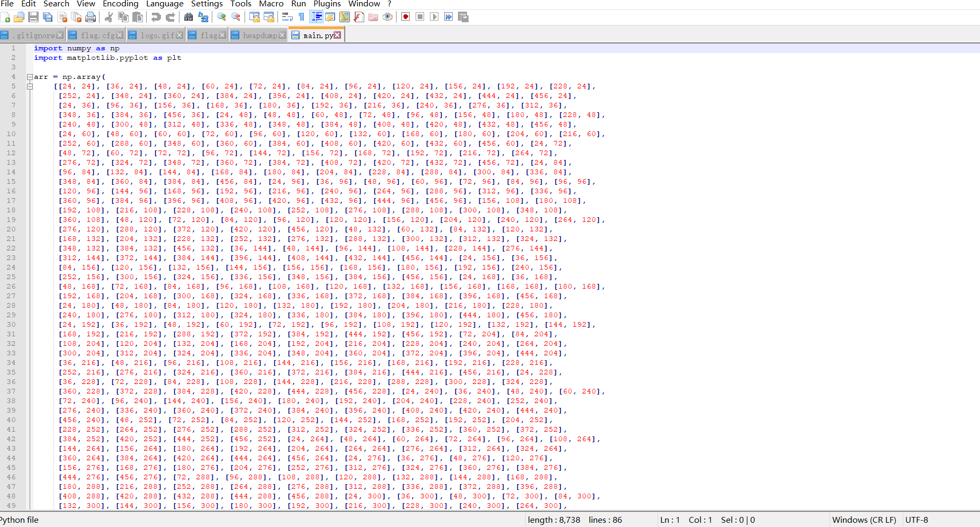Run macro multiple times icon
The image size is (980, 527).
448,17
